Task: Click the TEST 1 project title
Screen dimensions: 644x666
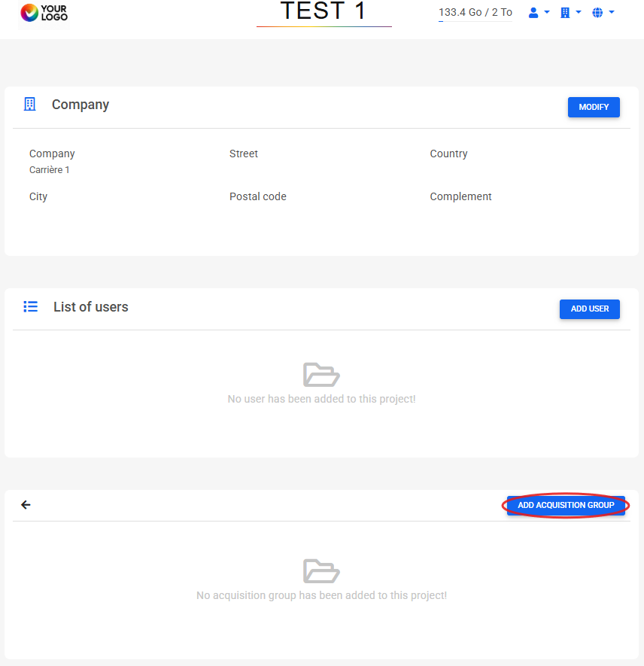Action: [324, 11]
